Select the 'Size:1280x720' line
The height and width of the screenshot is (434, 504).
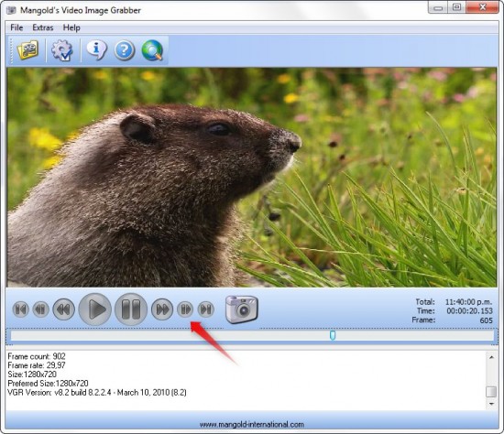32,374
